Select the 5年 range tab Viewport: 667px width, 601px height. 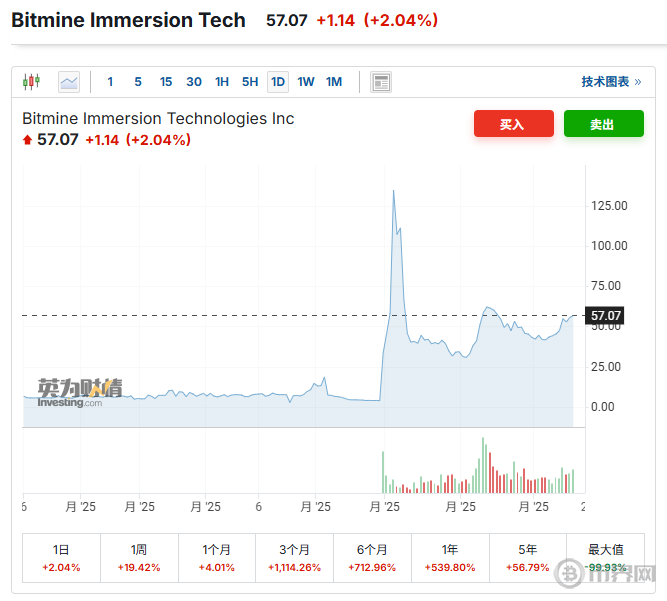coord(528,557)
